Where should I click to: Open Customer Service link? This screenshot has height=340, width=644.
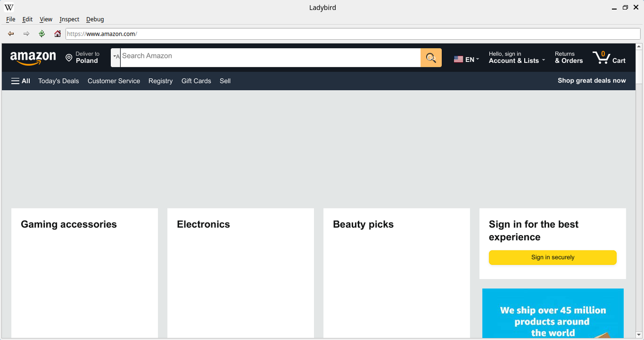pos(114,81)
